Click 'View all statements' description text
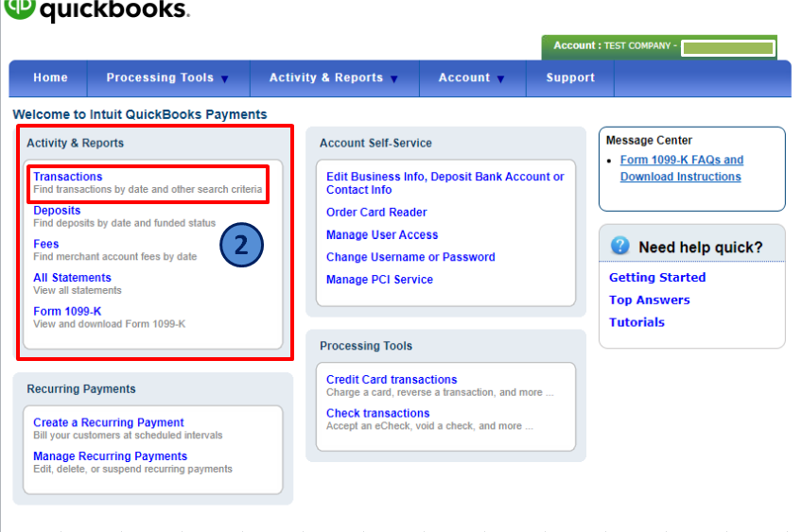The width and height of the screenshot is (802, 532). click(x=78, y=290)
